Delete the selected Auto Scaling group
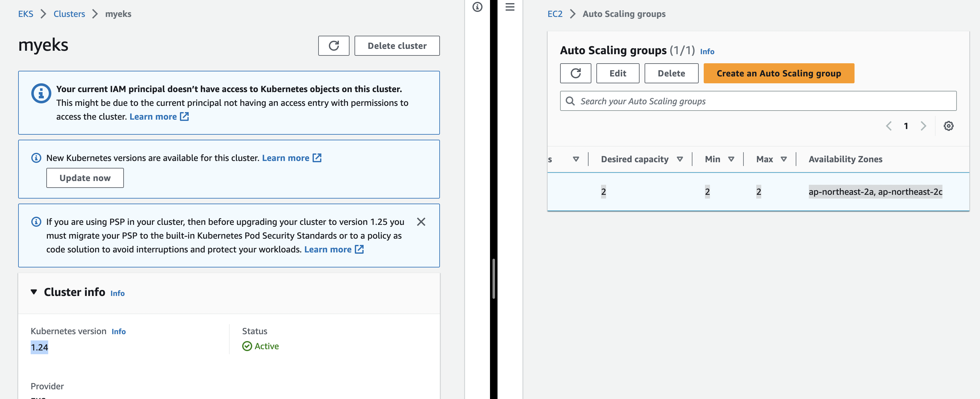This screenshot has width=980, height=399. (671, 73)
